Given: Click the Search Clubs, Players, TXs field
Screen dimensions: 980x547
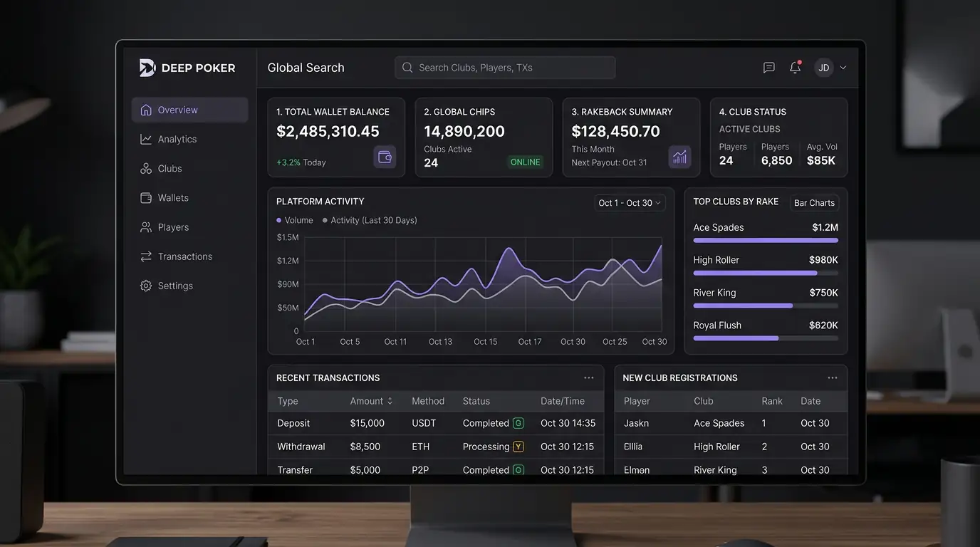Looking at the screenshot, I should (505, 67).
